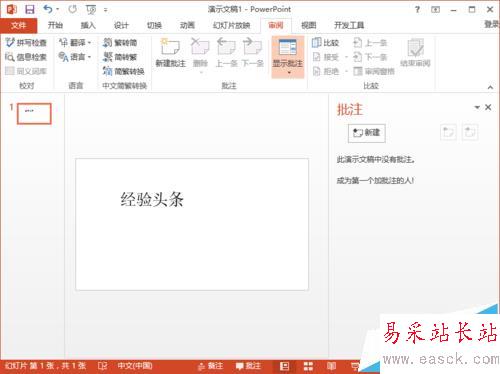Viewport: 500px width, 374px height.
Task: Toggle 备注 notes in status bar
Action: point(210,366)
